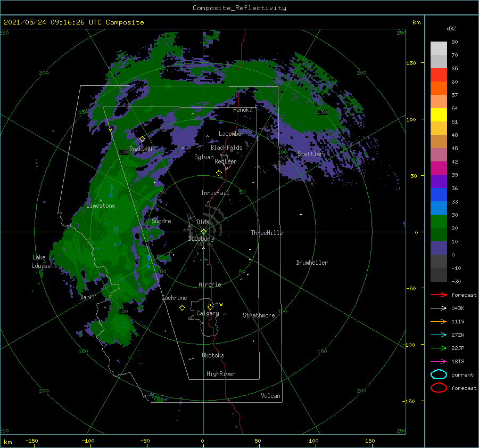Click the Okotoks label
This screenshot has width=479, height=448.
coord(213,355)
